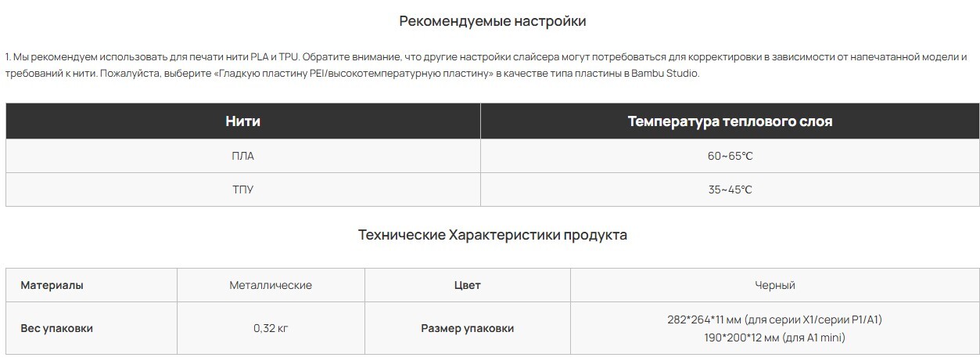Click the '282*264*11 мм' X1/P1/A1 size line
The image size is (980, 361).
click(775, 319)
